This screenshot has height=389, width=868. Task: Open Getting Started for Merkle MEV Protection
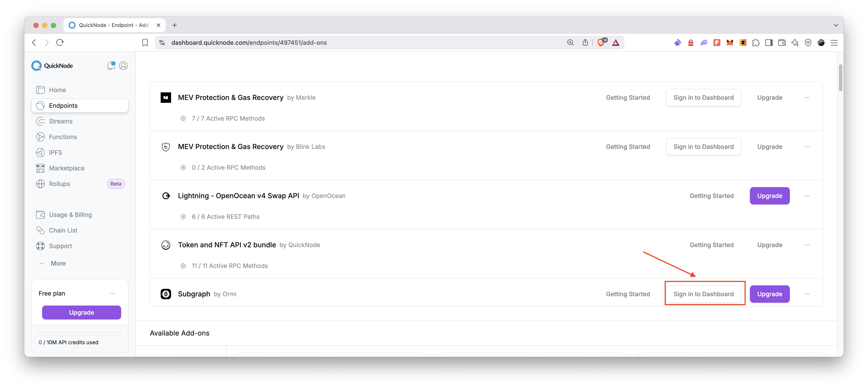[x=628, y=98]
